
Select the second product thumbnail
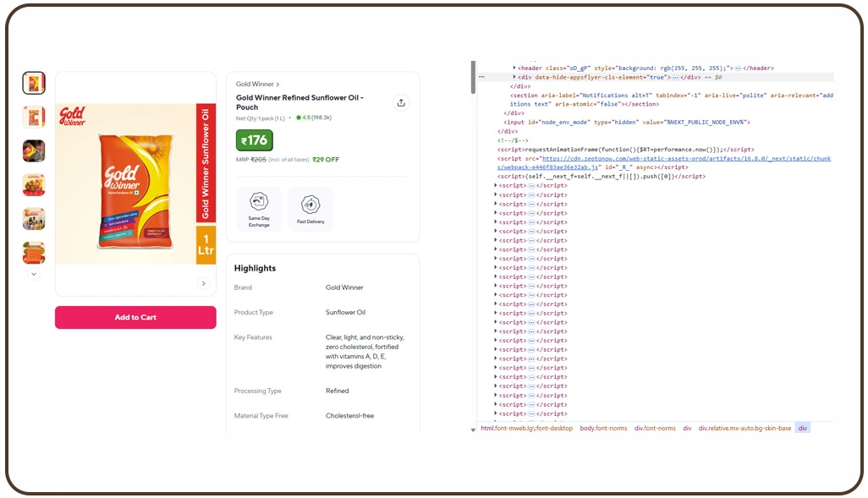point(34,117)
